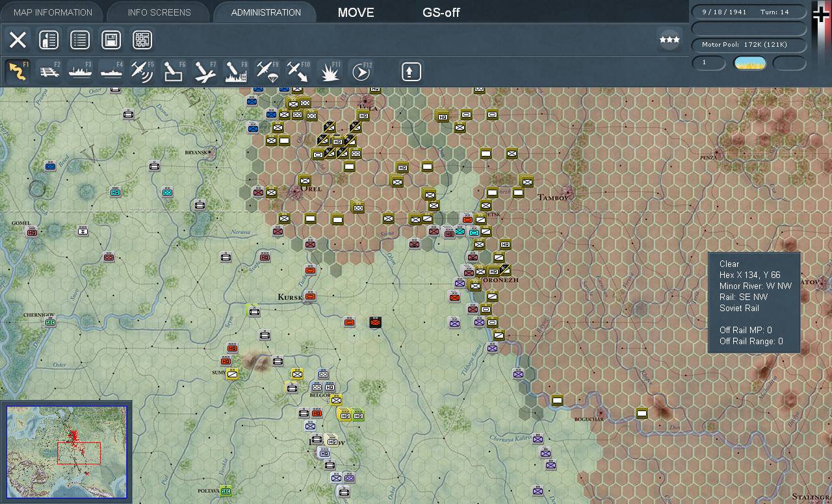Click the Orel city label

[x=311, y=189]
